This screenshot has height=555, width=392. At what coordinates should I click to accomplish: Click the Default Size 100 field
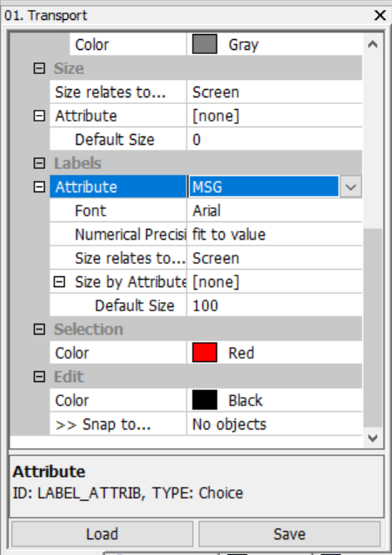275,305
